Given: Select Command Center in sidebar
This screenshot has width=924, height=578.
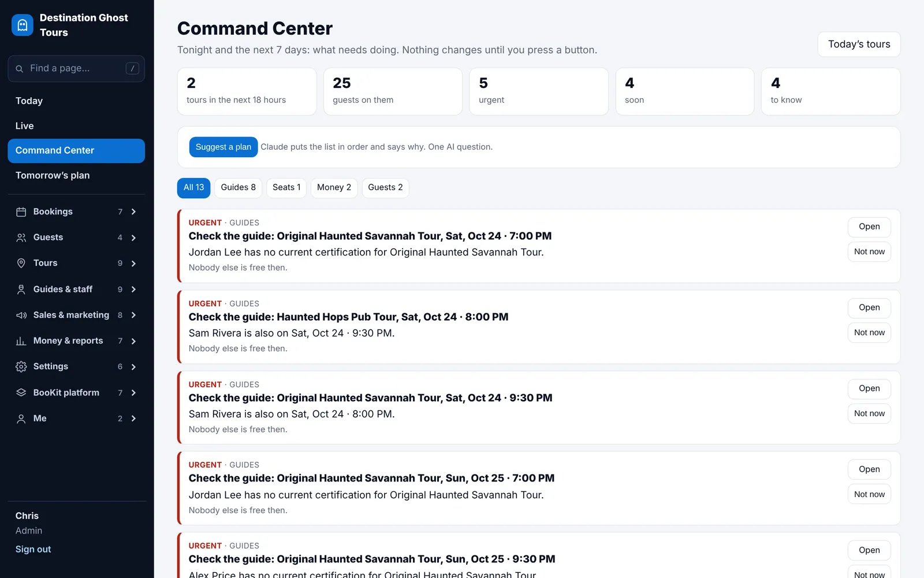Looking at the screenshot, I should click(76, 151).
